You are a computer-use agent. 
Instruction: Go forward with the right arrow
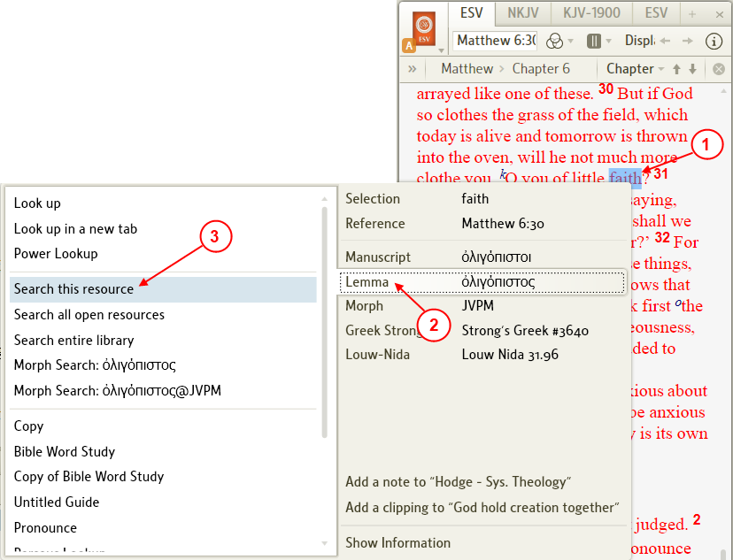(687, 41)
